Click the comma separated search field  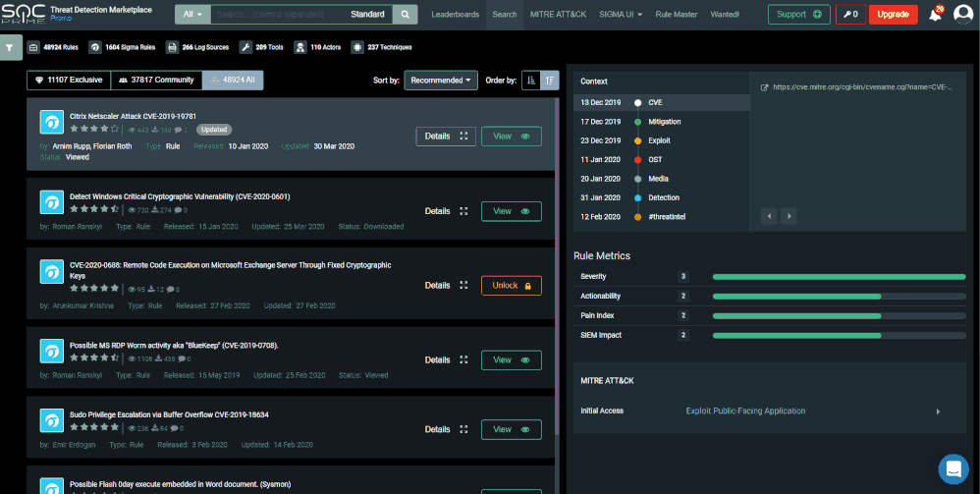pos(277,15)
